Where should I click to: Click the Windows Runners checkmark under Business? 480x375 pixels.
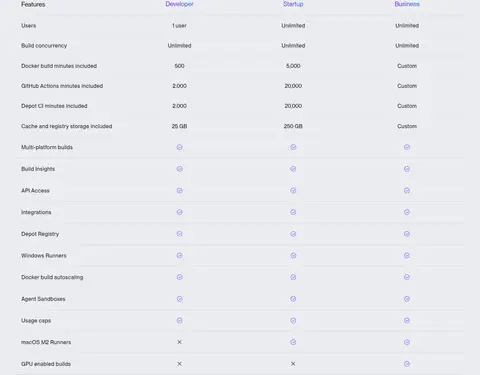tap(407, 256)
